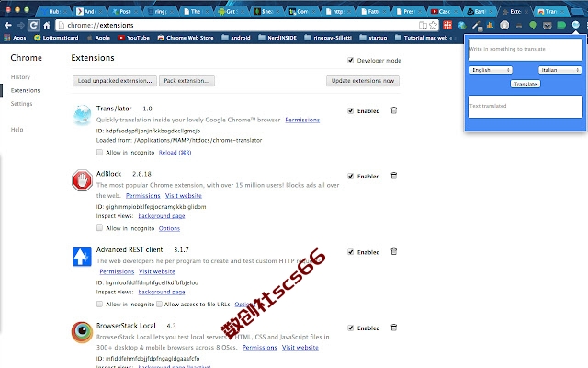Screen dimensions: 588x368
Task: Activate the eyedropper color picker extension
Action: [477, 26]
